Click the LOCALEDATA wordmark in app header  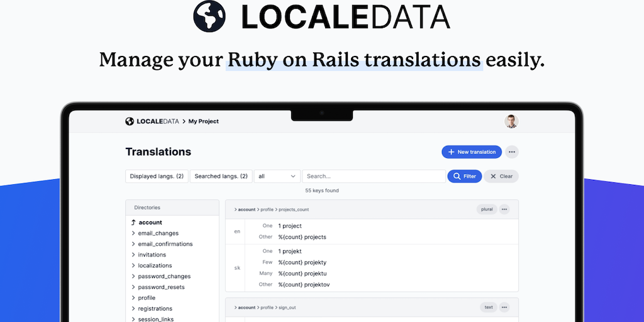(158, 121)
